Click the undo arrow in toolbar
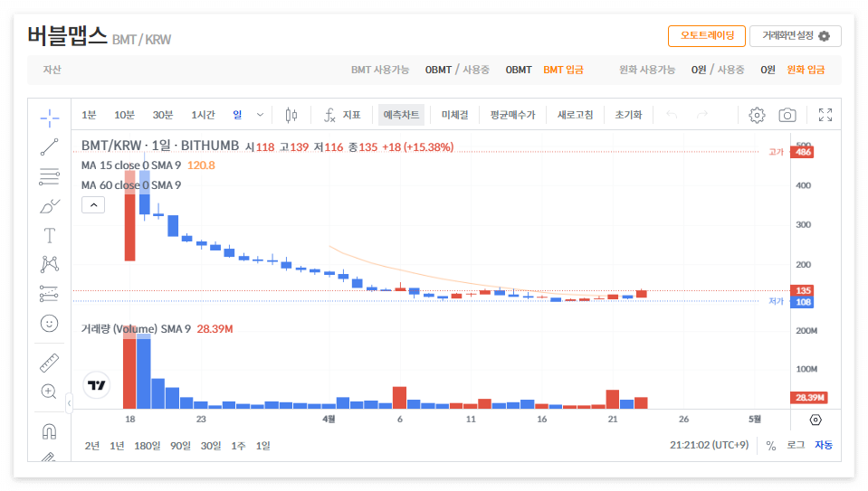The image size is (868, 491). pyautogui.click(x=672, y=115)
